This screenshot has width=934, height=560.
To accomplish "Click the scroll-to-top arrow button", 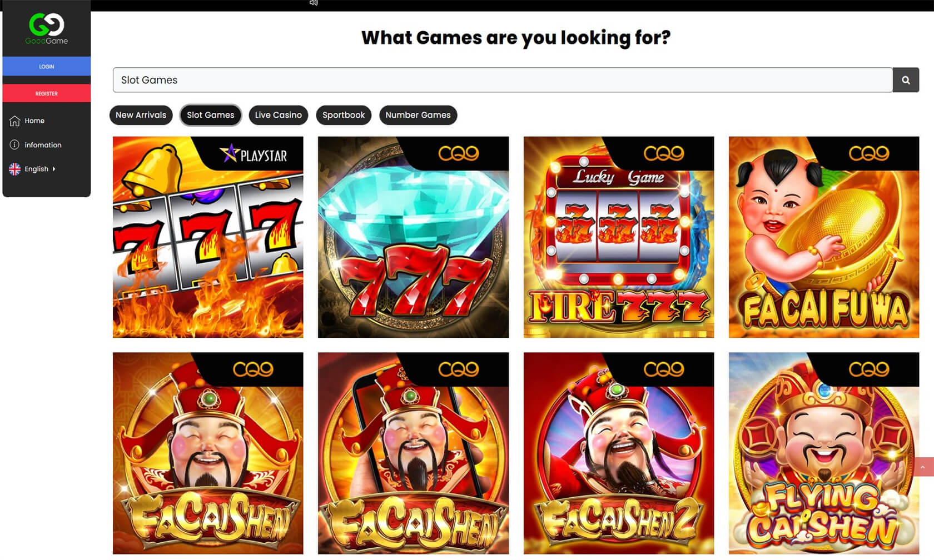I will pyautogui.click(x=923, y=467).
